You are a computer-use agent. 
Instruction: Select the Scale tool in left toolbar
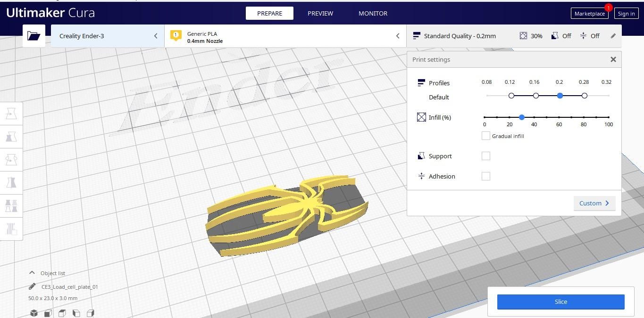point(11,137)
